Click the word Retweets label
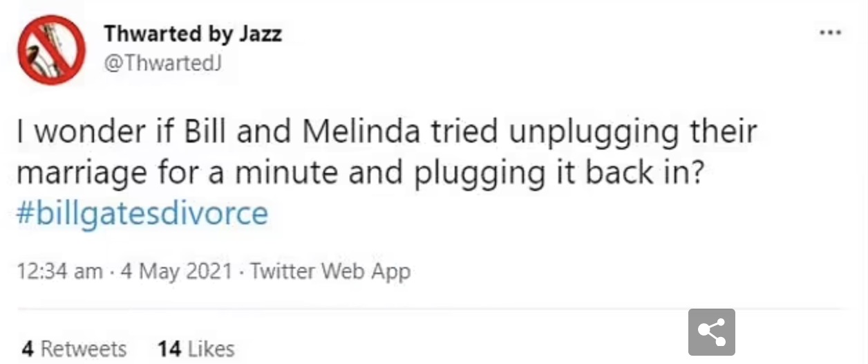Viewport: 868px width, 364px height. click(x=84, y=348)
